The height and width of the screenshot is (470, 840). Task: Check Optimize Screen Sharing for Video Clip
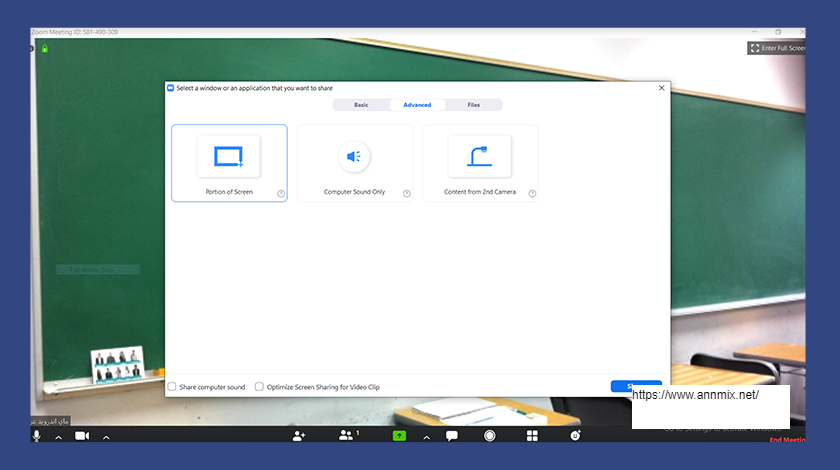point(259,386)
